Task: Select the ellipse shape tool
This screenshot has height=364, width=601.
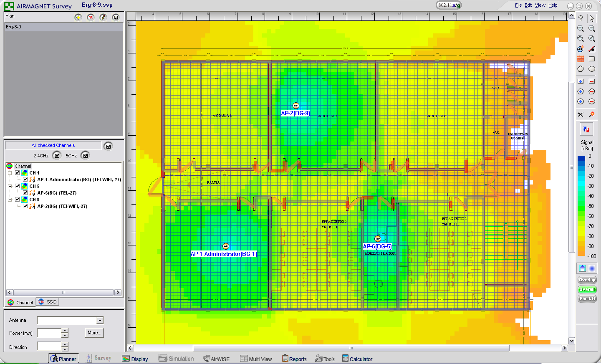Action: [592, 69]
